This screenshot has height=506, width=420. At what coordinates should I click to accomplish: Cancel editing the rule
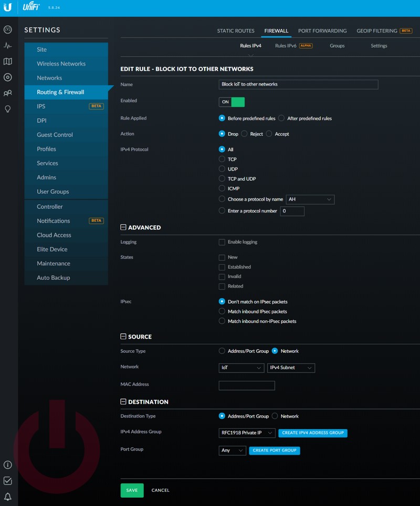pos(161,490)
